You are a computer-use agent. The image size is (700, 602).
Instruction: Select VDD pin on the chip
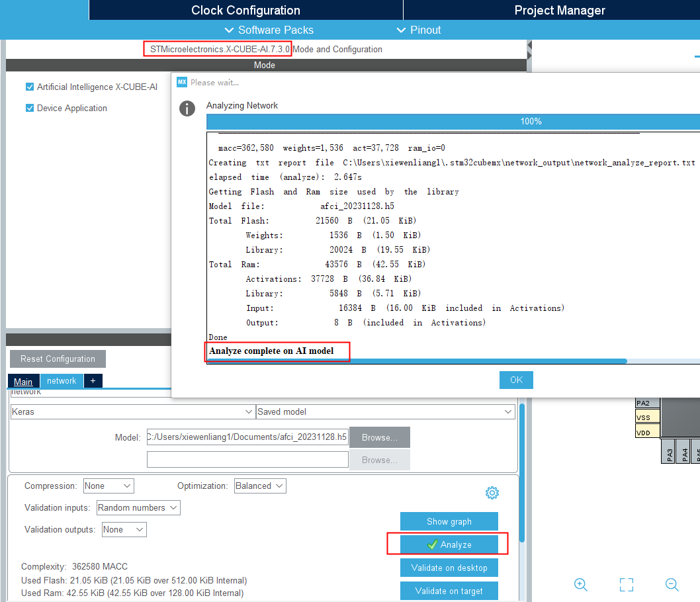[647, 432]
